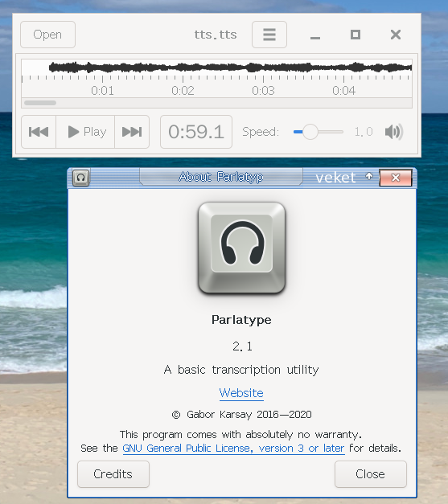Click the 'Speed:' label
This screenshot has height=504, width=448.
point(261,132)
